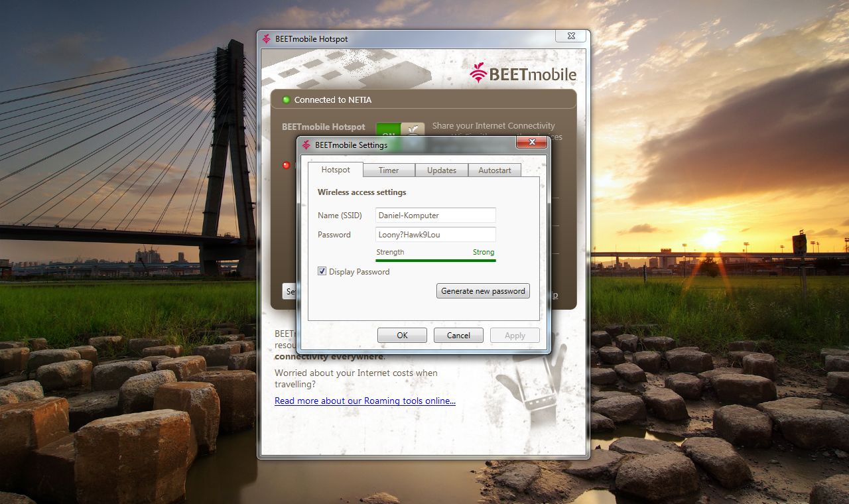Click the BEETmobile Settings title bar icon
The height and width of the screenshot is (504, 849).
[306, 145]
